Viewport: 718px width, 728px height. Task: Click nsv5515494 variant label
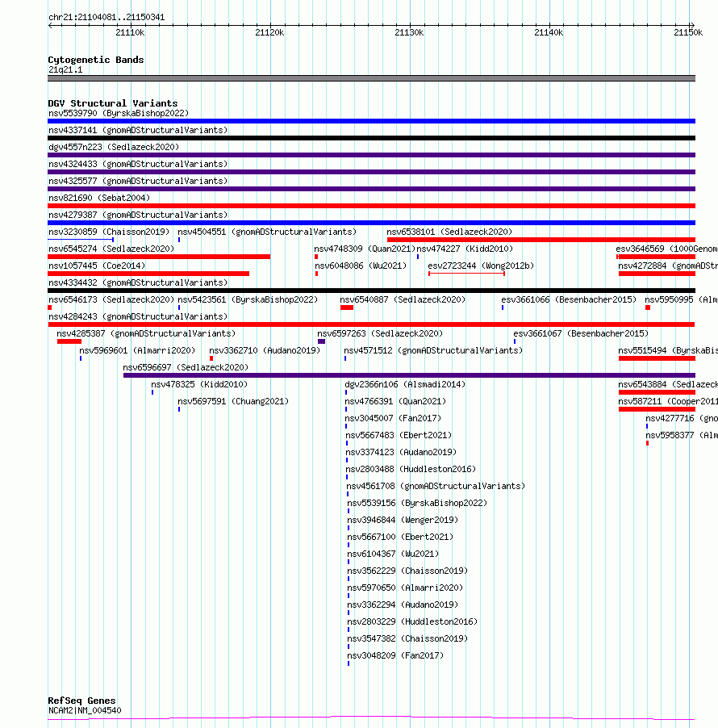pos(668,350)
